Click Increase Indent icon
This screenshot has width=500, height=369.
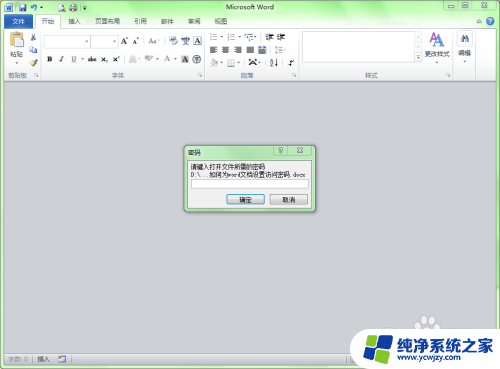pos(281,37)
